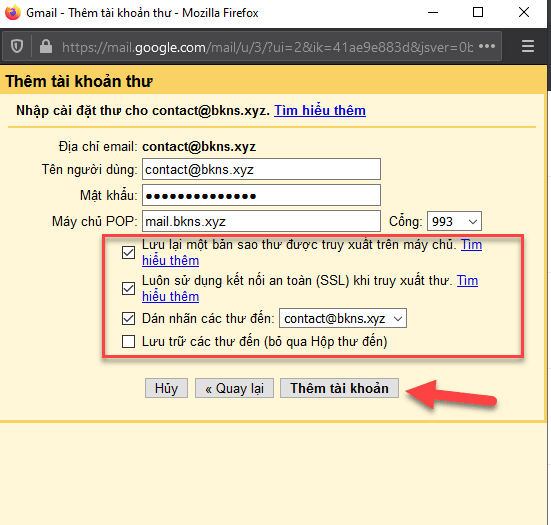Open the tracking protection shield icon

pos(17,46)
